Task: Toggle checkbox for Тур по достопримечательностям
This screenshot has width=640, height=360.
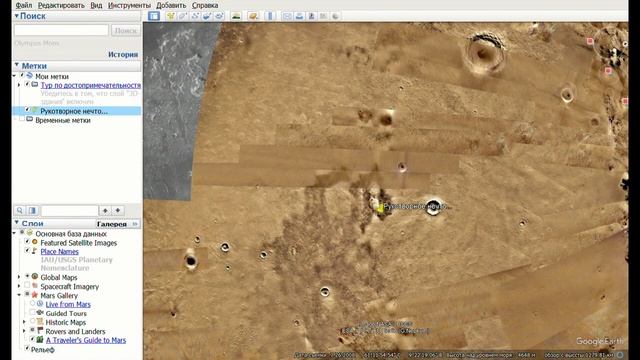Action: click(x=27, y=84)
